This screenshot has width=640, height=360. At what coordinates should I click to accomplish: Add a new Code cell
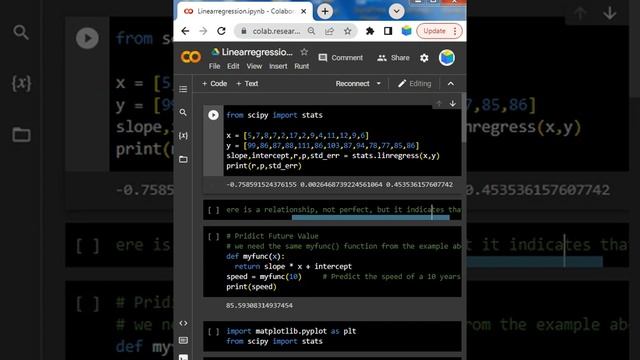pos(214,84)
